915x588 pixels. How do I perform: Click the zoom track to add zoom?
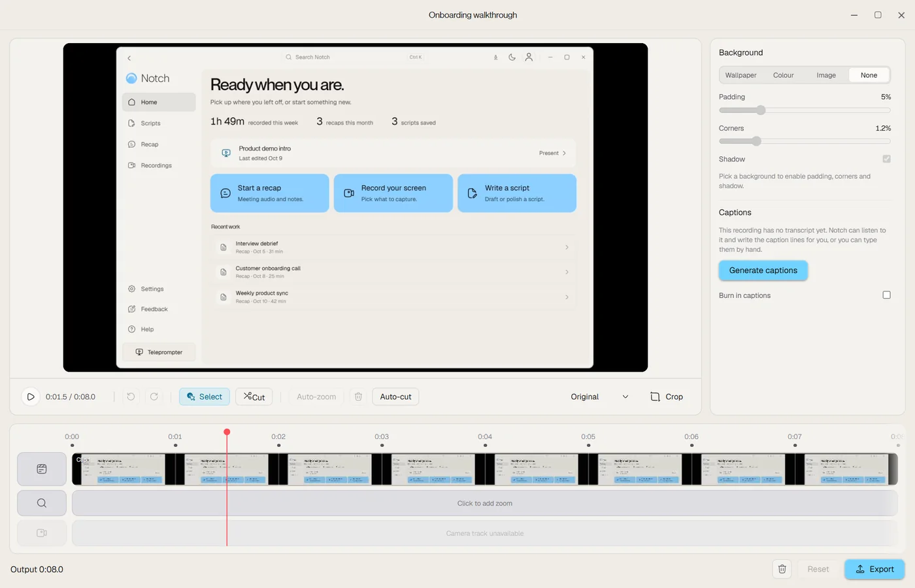point(484,503)
